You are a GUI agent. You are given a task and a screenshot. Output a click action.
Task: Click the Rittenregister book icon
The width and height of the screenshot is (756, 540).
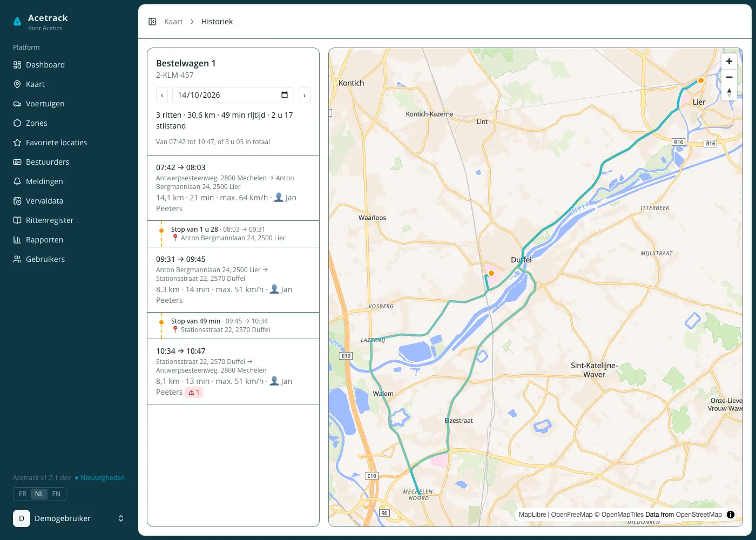(17, 220)
